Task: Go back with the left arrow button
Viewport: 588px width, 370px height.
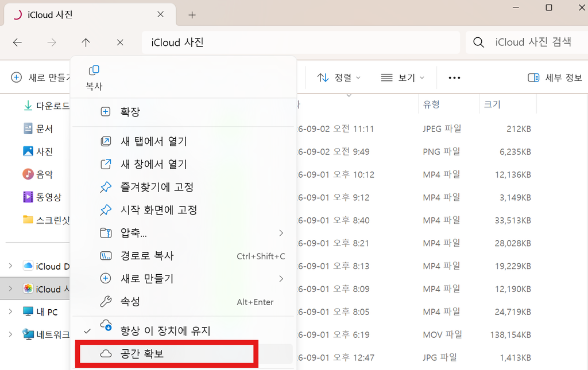Action: [x=17, y=42]
